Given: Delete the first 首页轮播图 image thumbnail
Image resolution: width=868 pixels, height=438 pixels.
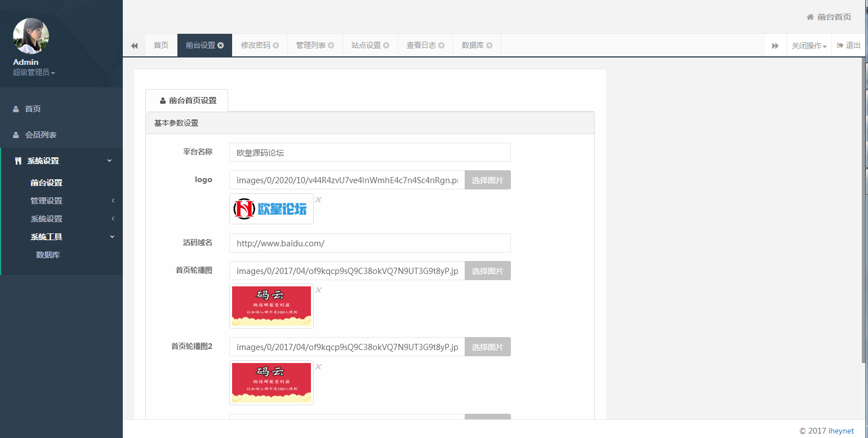Looking at the screenshot, I should coord(318,290).
